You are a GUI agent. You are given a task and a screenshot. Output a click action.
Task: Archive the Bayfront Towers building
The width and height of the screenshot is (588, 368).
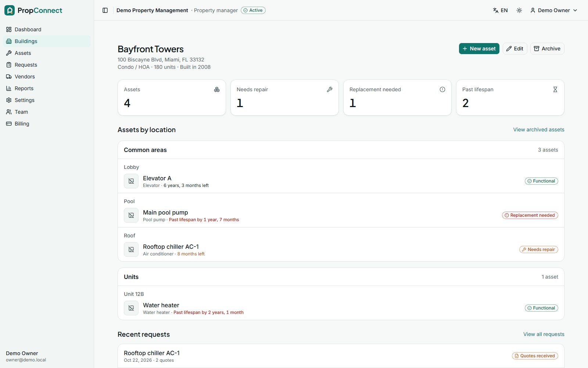point(547,49)
